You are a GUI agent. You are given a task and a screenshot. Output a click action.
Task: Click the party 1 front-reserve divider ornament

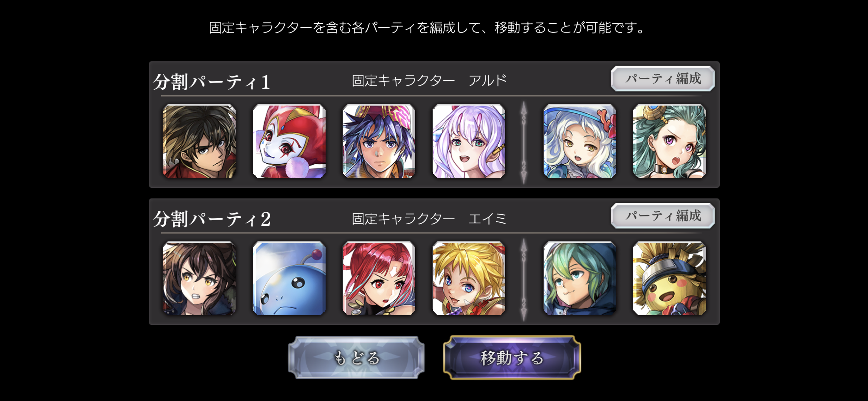coord(524,142)
